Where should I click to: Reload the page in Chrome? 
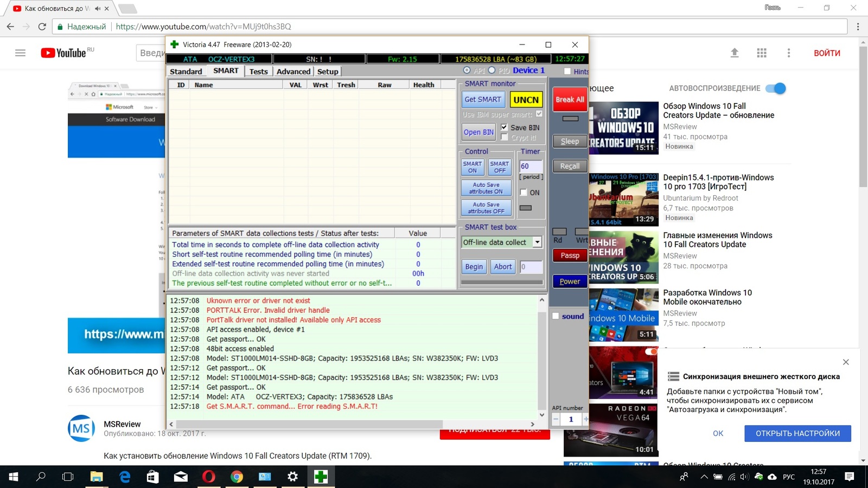[42, 26]
